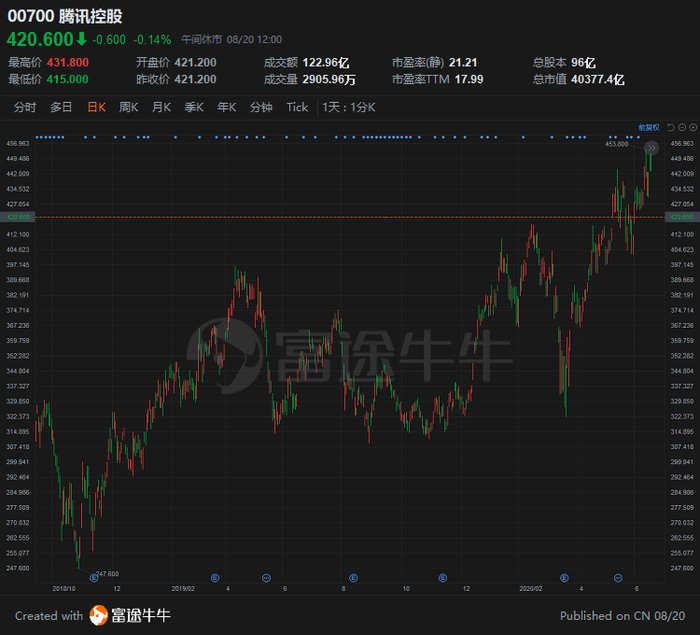Switch to the 多日 multi-day tab

click(61, 107)
